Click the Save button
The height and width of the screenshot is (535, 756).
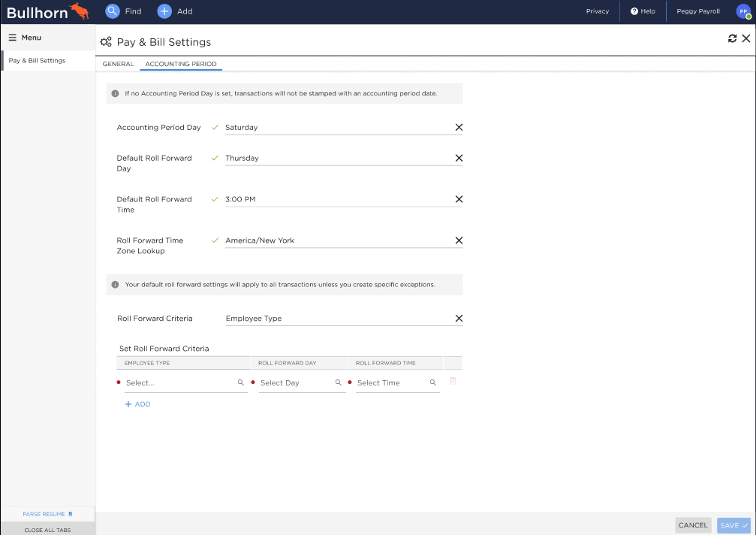(x=733, y=525)
